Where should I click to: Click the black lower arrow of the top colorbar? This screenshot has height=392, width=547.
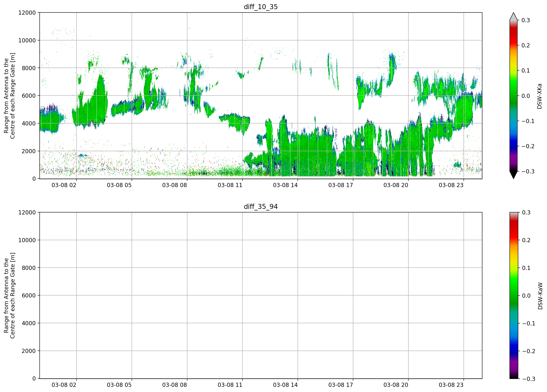click(x=513, y=175)
